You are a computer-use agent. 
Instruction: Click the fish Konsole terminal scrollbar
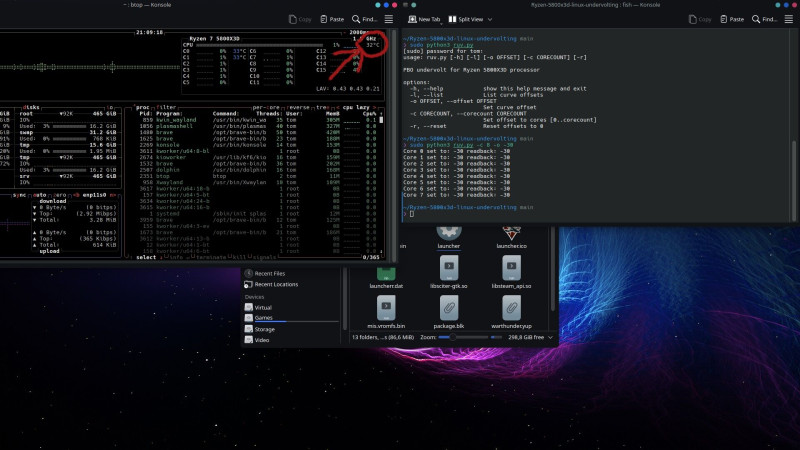tap(793, 179)
